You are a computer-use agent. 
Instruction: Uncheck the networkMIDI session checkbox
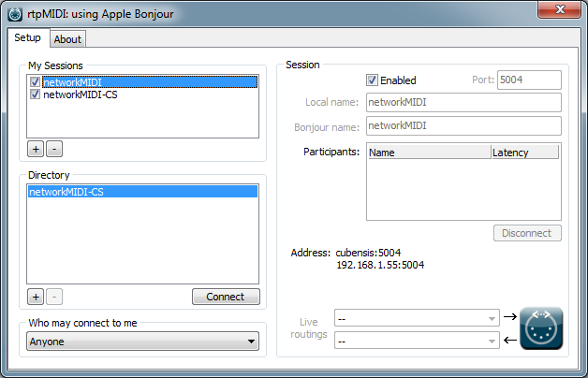(36, 82)
